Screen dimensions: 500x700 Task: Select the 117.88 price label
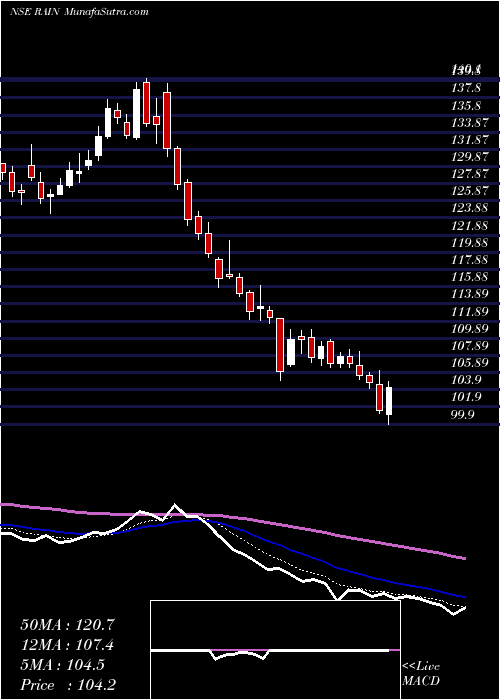click(469, 260)
